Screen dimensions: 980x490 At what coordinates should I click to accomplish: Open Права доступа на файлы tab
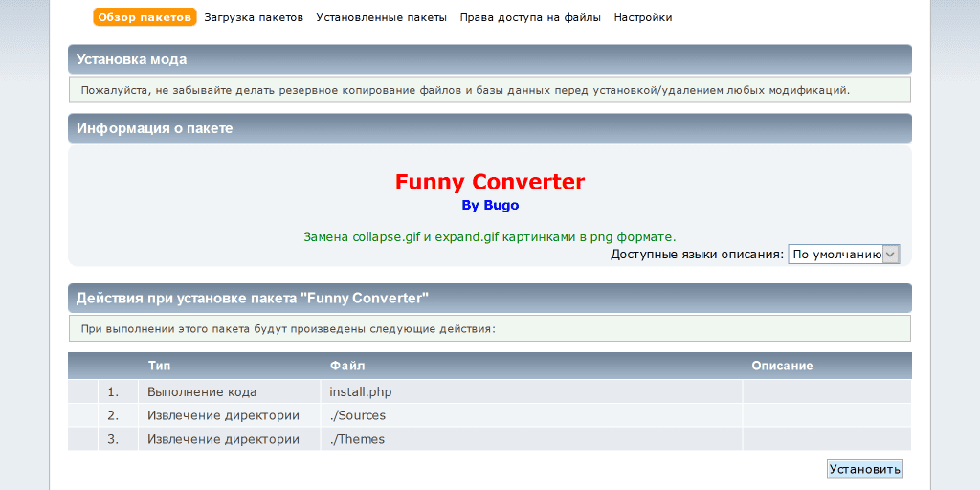pos(530,17)
